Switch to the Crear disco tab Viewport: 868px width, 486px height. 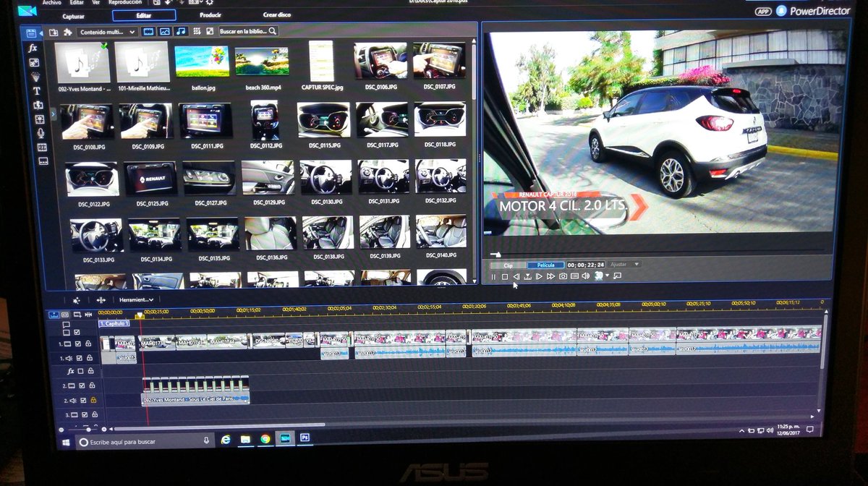click(276, 14)
